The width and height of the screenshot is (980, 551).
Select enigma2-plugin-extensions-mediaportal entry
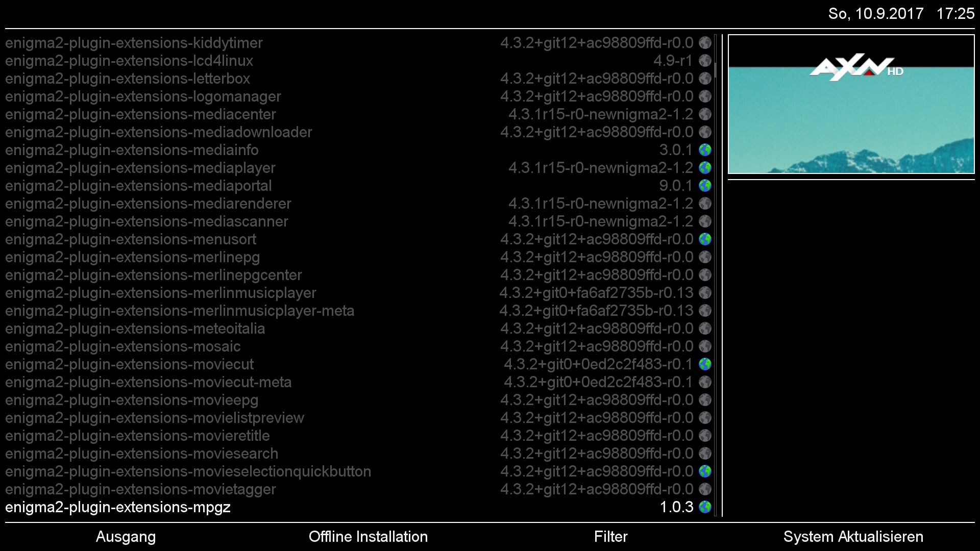point(358,186)
